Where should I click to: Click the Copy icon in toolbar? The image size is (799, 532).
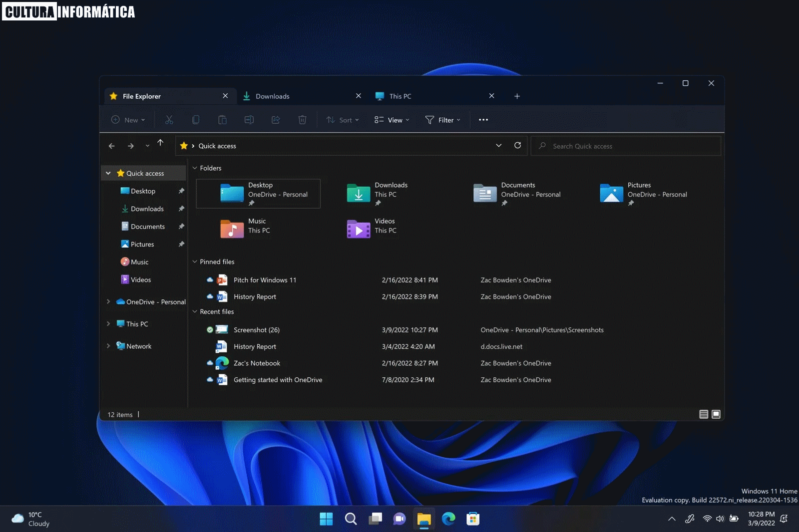tap(196, 120)
